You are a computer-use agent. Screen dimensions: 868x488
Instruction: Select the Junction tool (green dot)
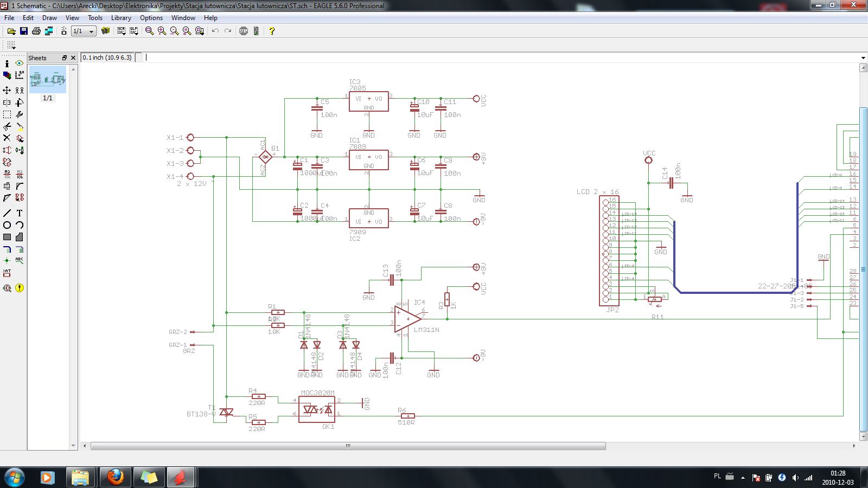(x=7, y=261)
